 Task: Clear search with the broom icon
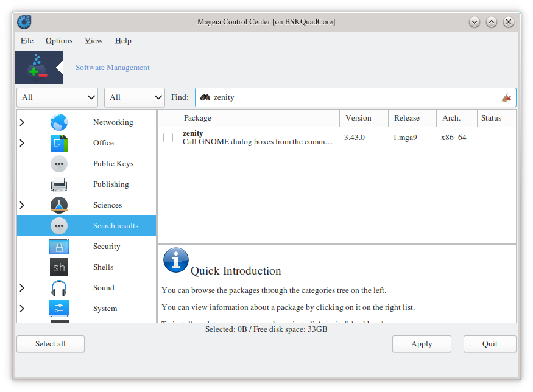click(x=506, y=97)
